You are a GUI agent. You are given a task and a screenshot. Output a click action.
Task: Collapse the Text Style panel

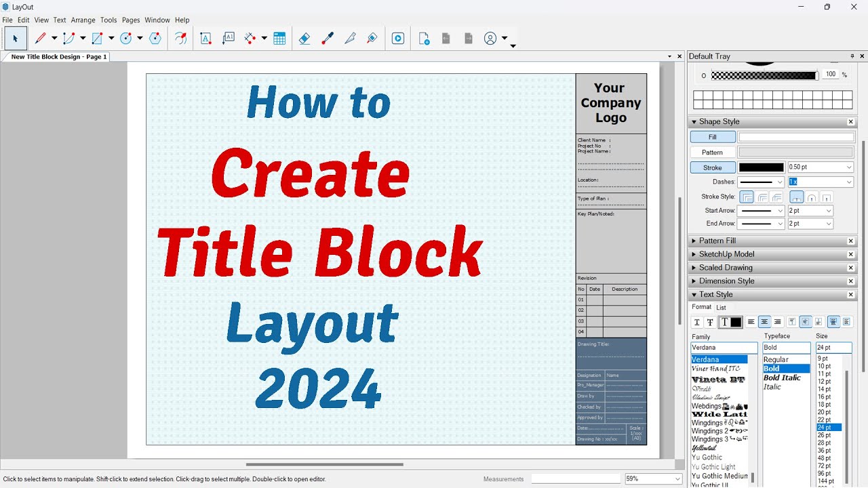[x=694, y=295]
